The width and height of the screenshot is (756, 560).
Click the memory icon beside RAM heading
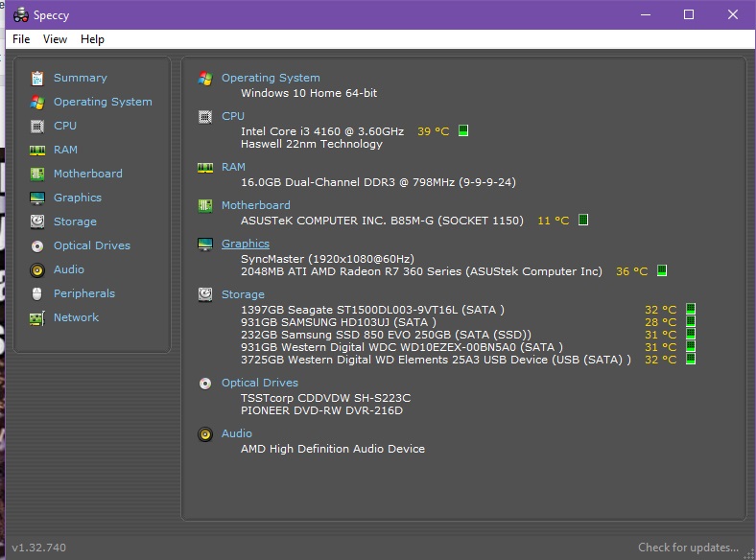click(x=205, y=168)
